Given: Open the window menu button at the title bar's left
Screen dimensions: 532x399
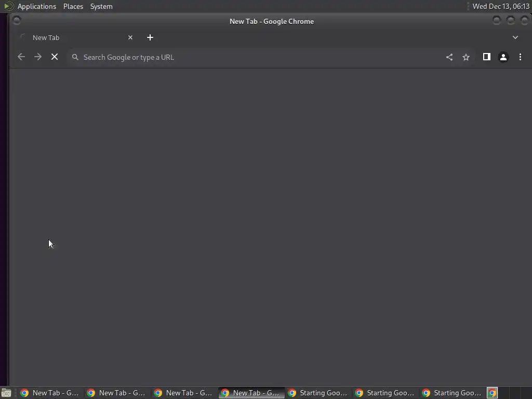Looking at the screenshot, I should (17, 20).
